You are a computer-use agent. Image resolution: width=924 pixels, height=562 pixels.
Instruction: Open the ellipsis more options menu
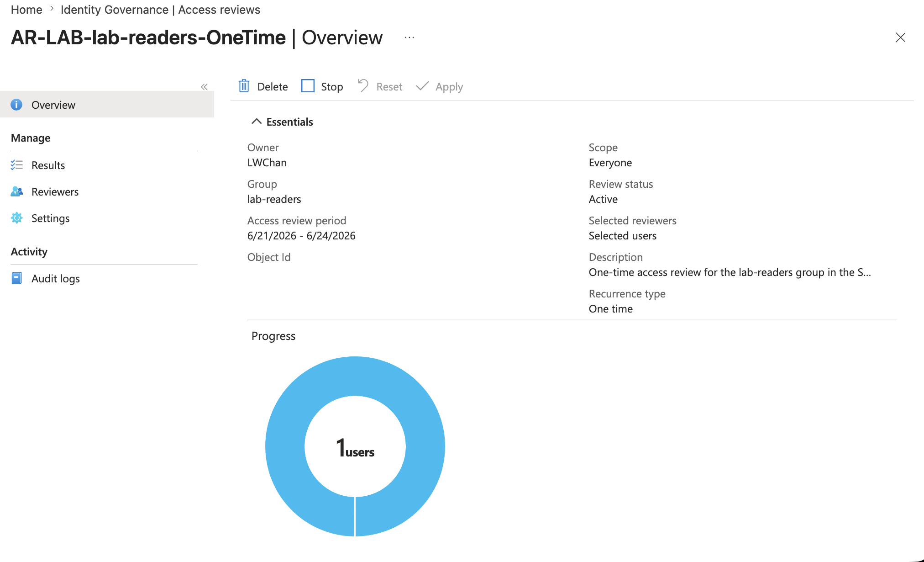(x=409, y=37)
